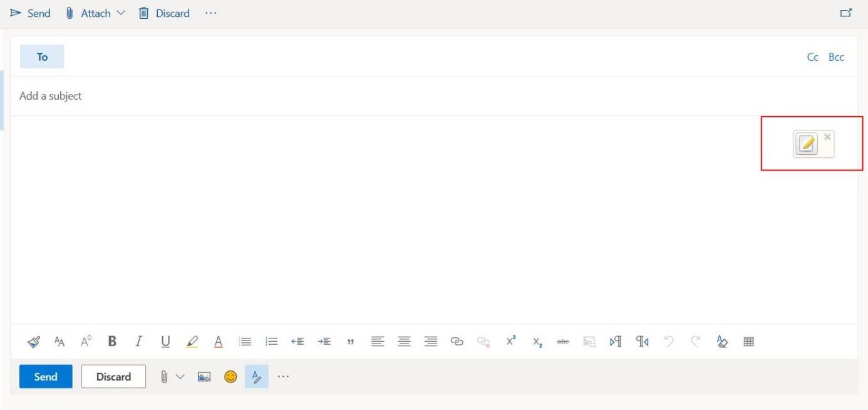Insert a table
This screenshot has height=410, width=868.
pos(748,342)
